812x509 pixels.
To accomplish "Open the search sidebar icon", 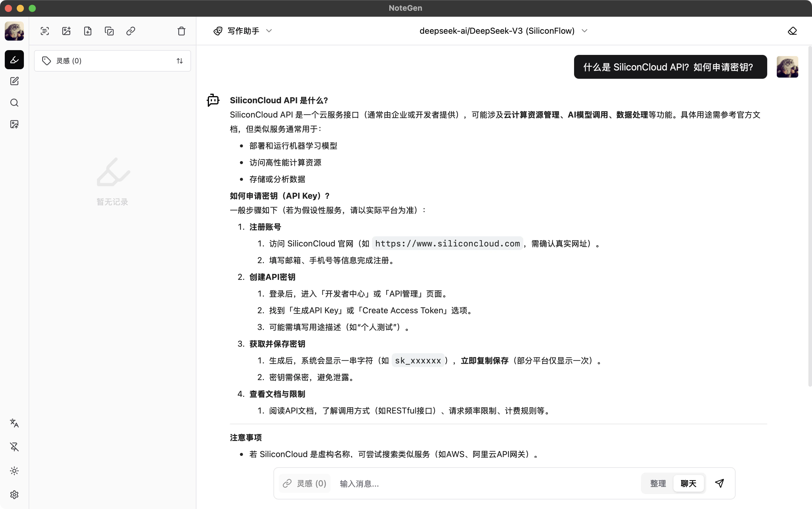I will 14,103.
